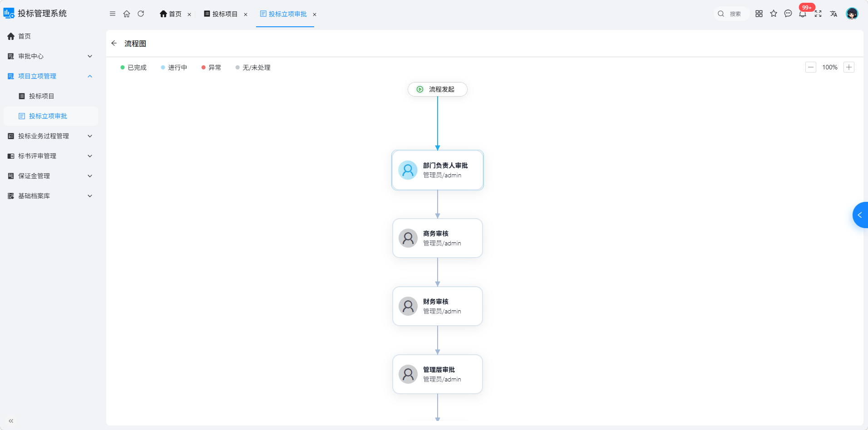Click the 异常 legend item
868x430 pixels.
(212, 68)
